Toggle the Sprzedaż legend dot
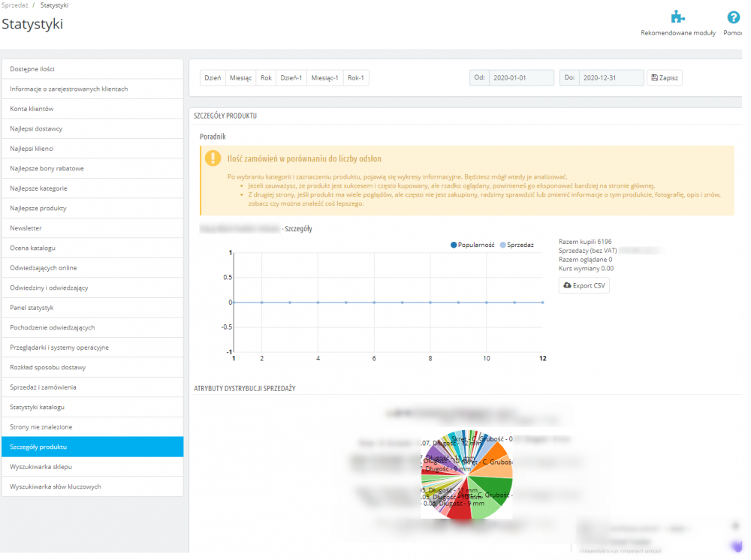The height and width of the screenshot is (560, 751). (502, 245)
